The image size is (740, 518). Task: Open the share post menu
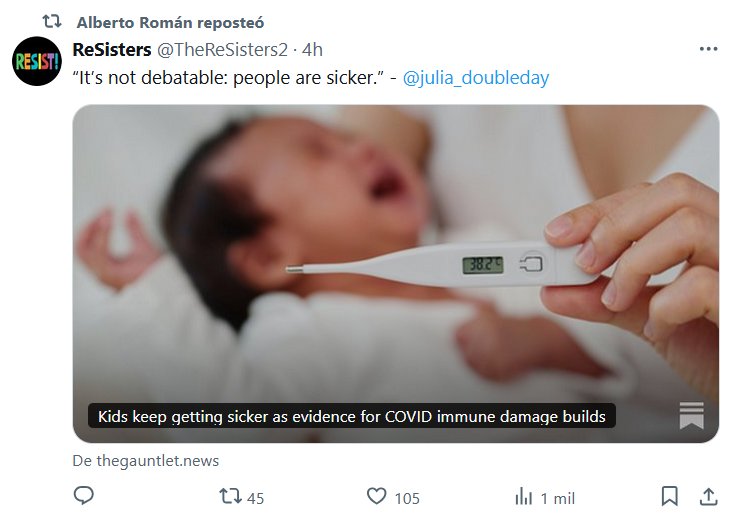tap(708, 496)
